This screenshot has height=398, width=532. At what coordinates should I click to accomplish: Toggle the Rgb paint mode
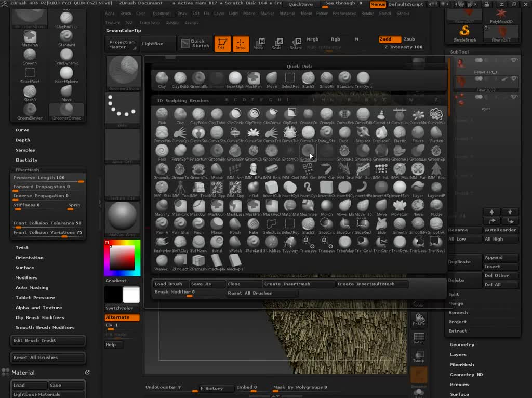point(335,39)
